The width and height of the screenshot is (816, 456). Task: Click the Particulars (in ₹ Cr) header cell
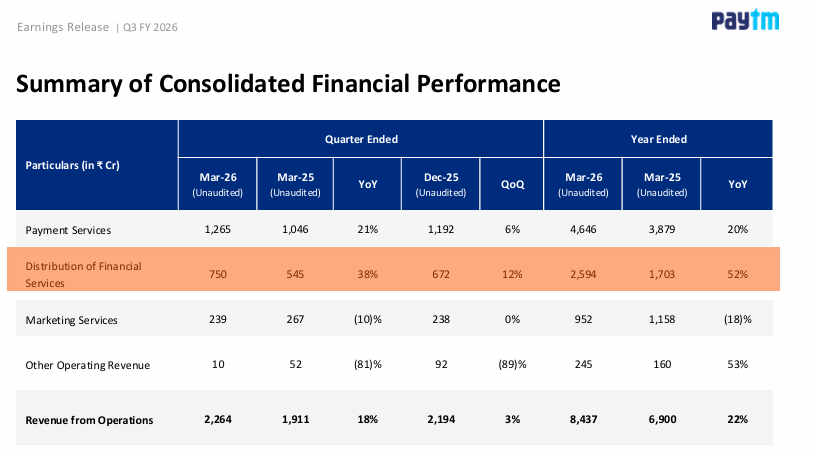coord(97,165)
